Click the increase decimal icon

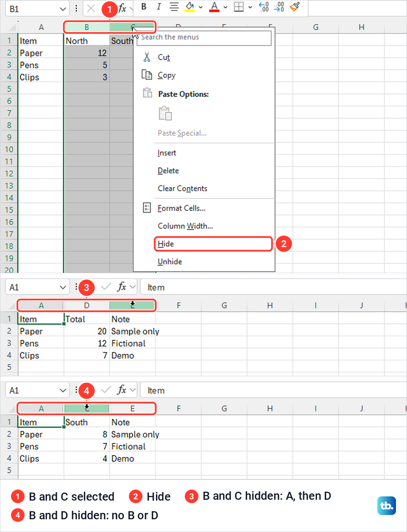point(264,7)
